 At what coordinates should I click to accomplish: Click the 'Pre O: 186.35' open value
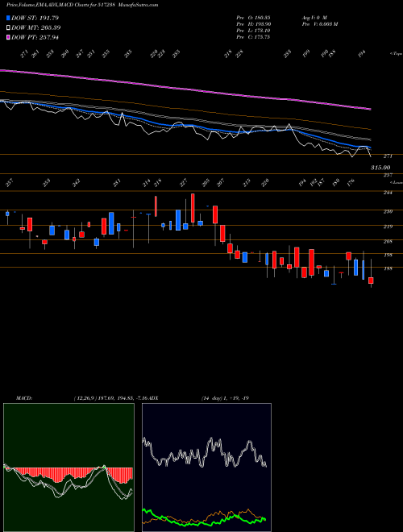coord(253,17)
